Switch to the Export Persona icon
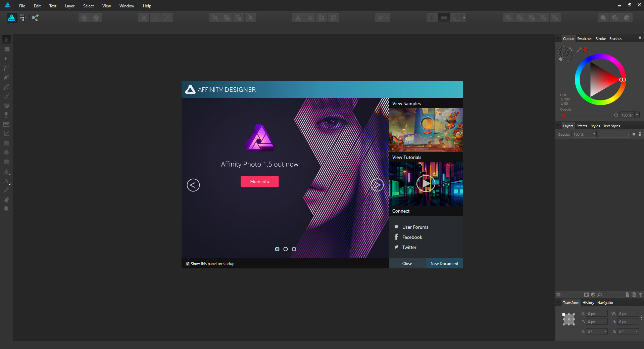The width and height of the screenshot is (644, 349). [x=35, y=18]
